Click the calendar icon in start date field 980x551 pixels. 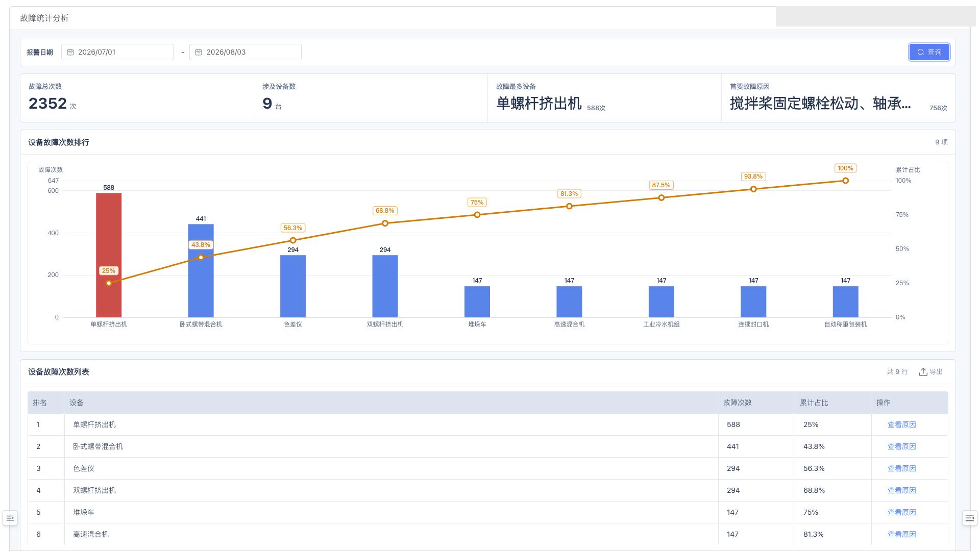click(x=70, y=52)
